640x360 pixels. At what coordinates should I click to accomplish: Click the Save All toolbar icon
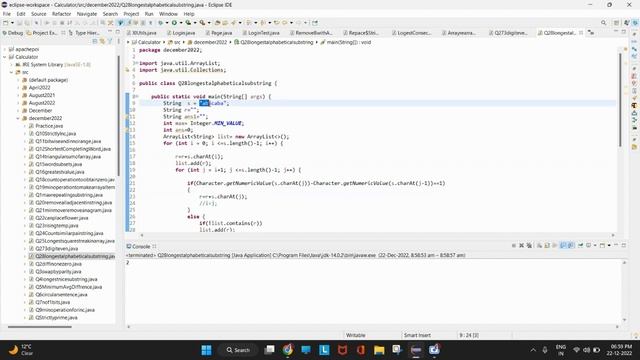point(27,23)
